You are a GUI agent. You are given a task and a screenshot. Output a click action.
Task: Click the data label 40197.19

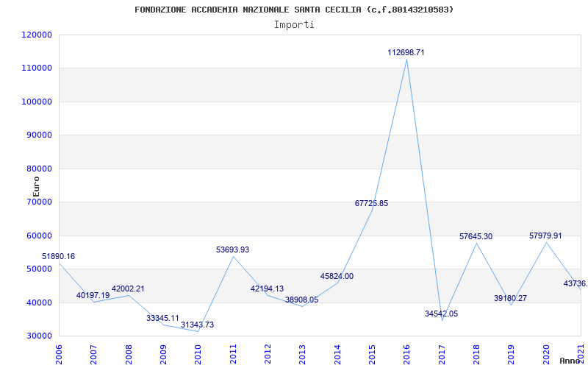tap(93, 296)
